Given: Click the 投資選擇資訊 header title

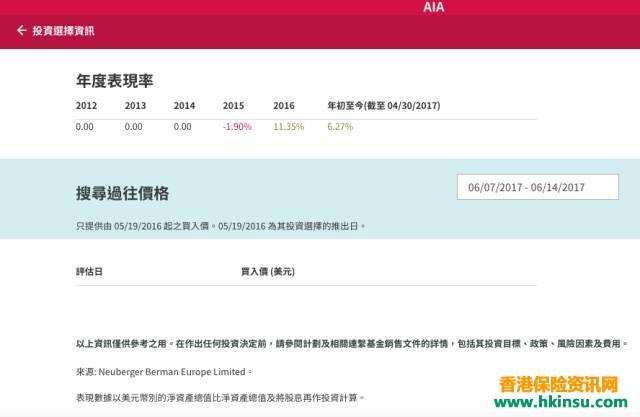Looking at the screenshot, I should (63, 31).
